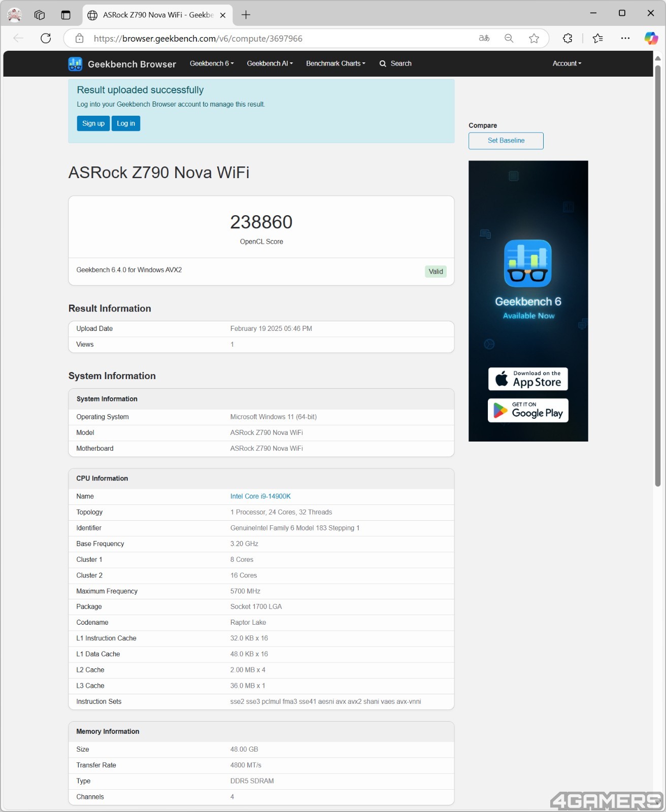The height and width of the screenshot is (812, 666).
Task: Click the 4800 MT/s transfer rate value
Action: point(246,765)
